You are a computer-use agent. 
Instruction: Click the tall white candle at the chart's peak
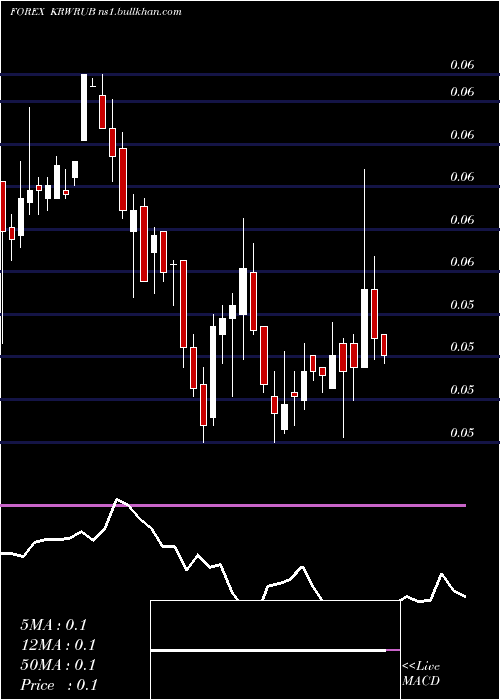click(84, 107)
